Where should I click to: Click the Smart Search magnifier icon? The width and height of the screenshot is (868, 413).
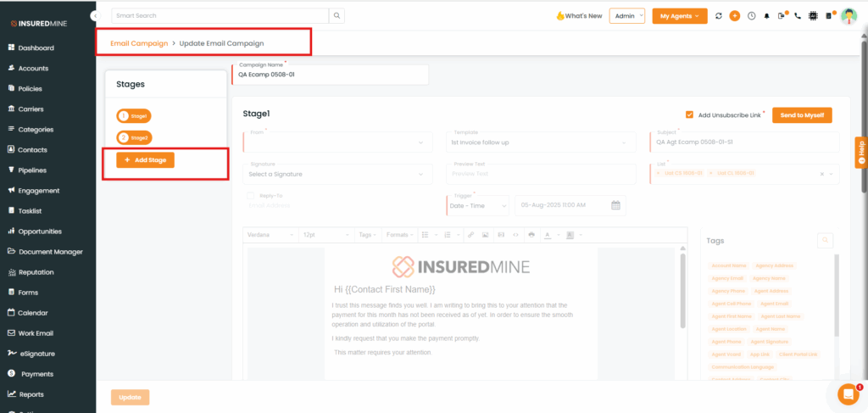pos(337,15)
